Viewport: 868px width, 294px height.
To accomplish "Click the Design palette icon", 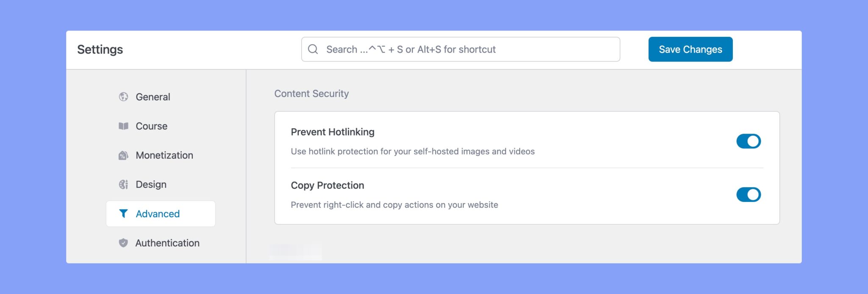I will pyautogui.click(x=123, y=185).
